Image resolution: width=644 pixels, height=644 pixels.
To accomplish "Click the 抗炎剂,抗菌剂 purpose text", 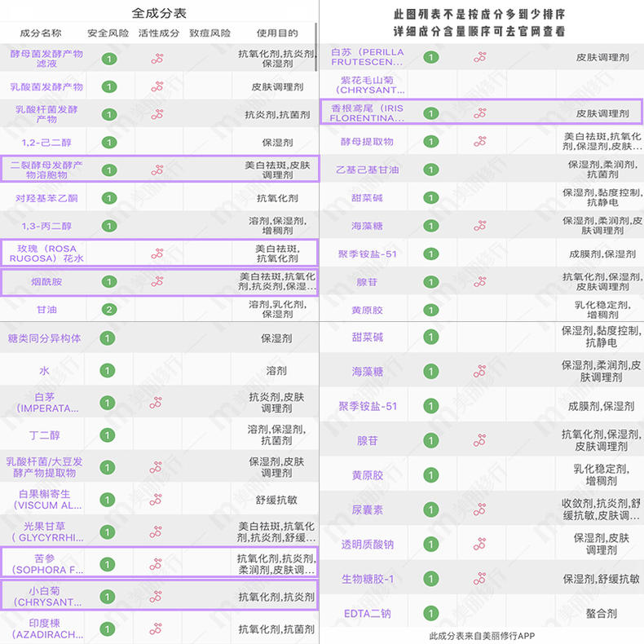I will (277, 115).
